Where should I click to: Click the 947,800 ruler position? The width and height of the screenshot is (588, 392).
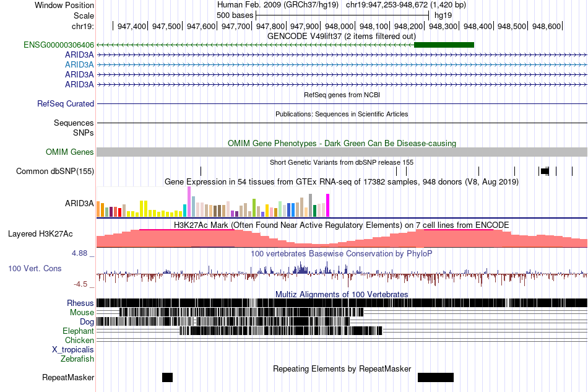click(x=270, y=26)
